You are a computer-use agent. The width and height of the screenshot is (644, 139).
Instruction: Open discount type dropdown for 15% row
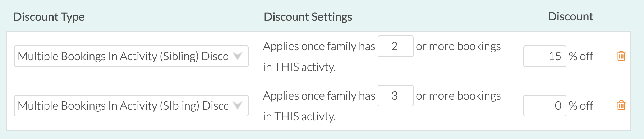click(131, 56)
